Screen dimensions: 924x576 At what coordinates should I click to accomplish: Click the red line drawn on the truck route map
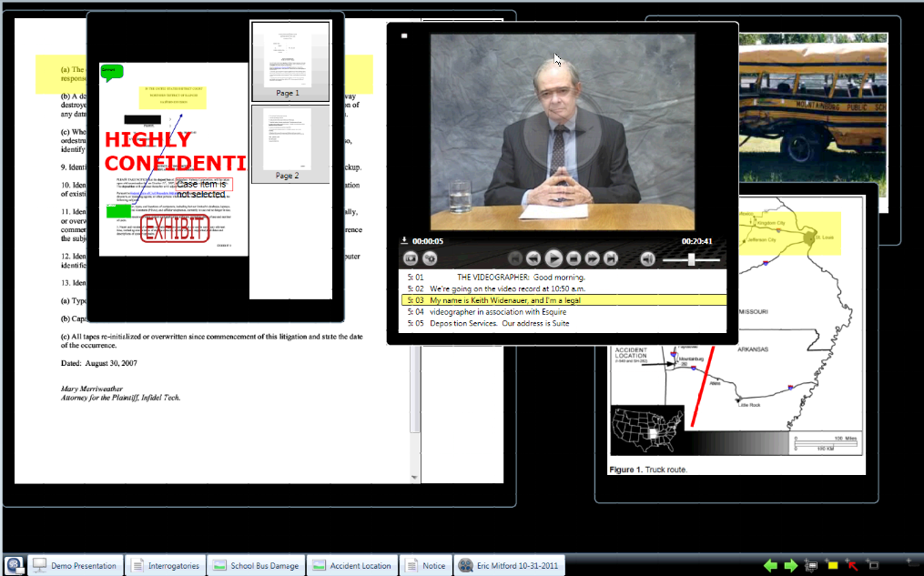[x=703, y=387]
